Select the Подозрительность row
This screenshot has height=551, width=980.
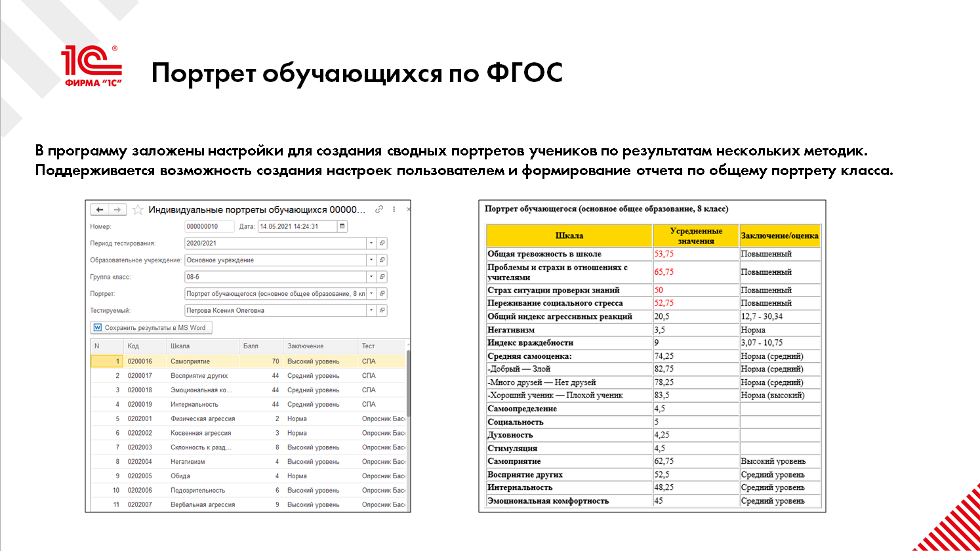(x=248, y=491)
